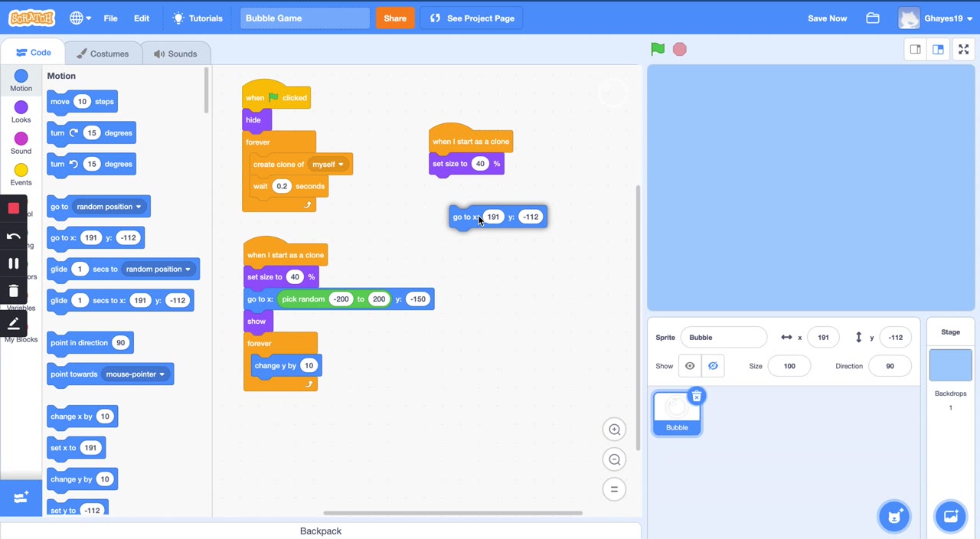Show the sprite using the eye icon
This screenshot has height=539, width=980.
tap(690, 366)
